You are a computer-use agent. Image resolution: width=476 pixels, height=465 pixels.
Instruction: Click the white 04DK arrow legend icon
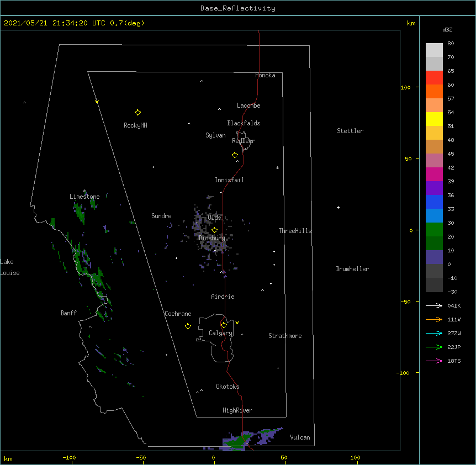(x=434, y=305)
